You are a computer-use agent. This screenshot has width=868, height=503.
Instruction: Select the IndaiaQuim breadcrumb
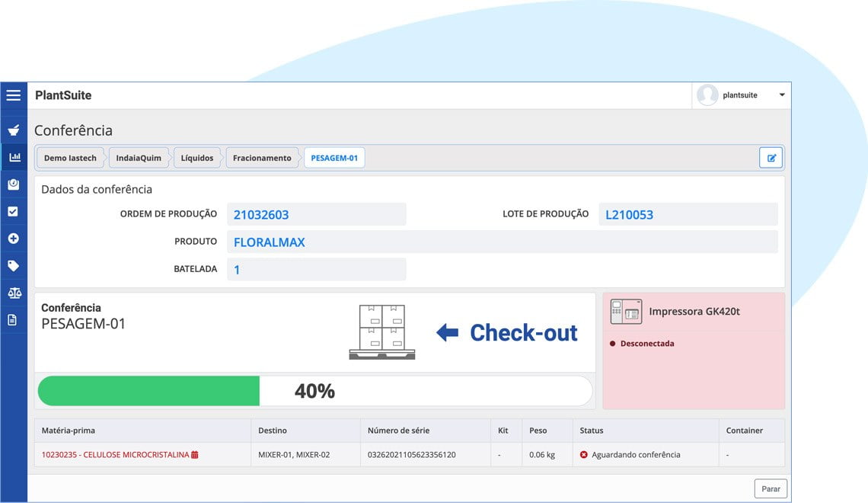coord(139,158)
